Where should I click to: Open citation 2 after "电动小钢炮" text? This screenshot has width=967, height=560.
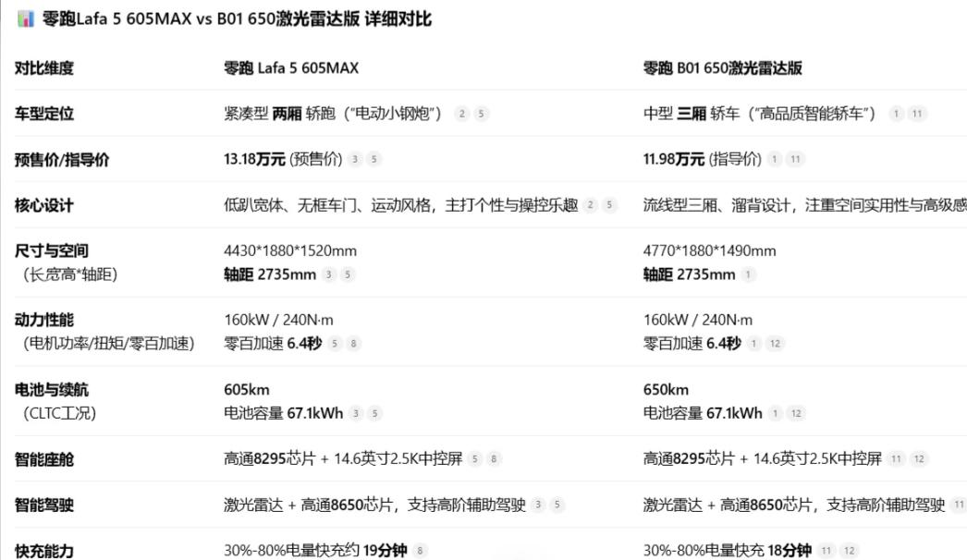tap(462, 114)
